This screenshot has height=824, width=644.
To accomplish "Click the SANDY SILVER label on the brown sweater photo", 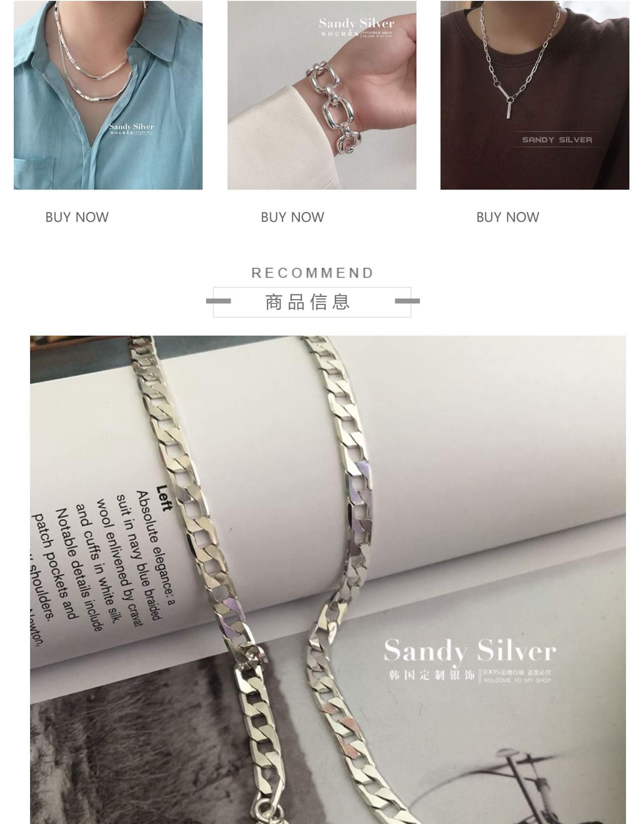I will pyautogui.click(x=557, y=140).
